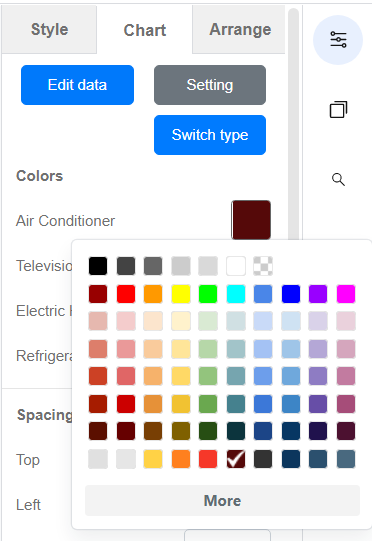Screen dimensions: 372x541
Task: Click the Switch type button
Action: click(x=210, y=135)
